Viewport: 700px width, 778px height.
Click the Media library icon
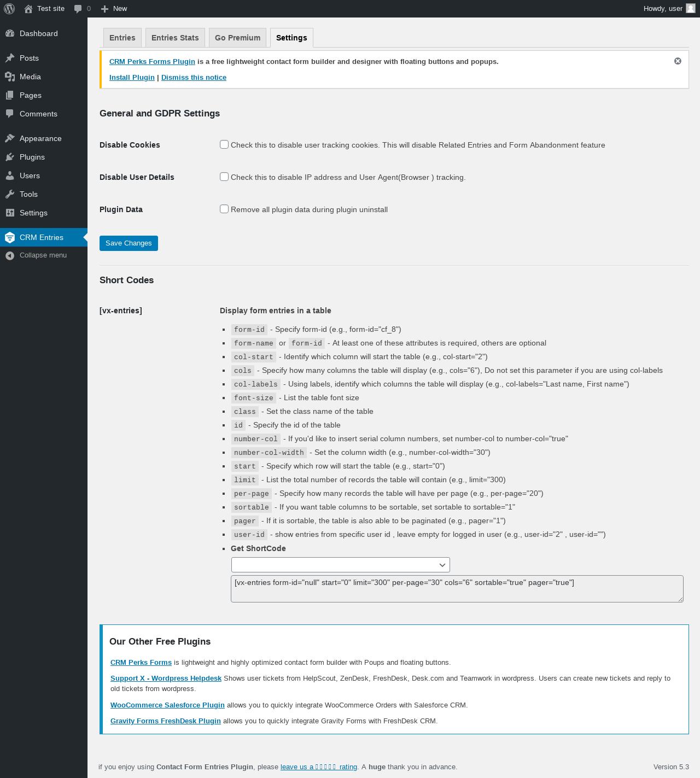click(x=10, y=77)
